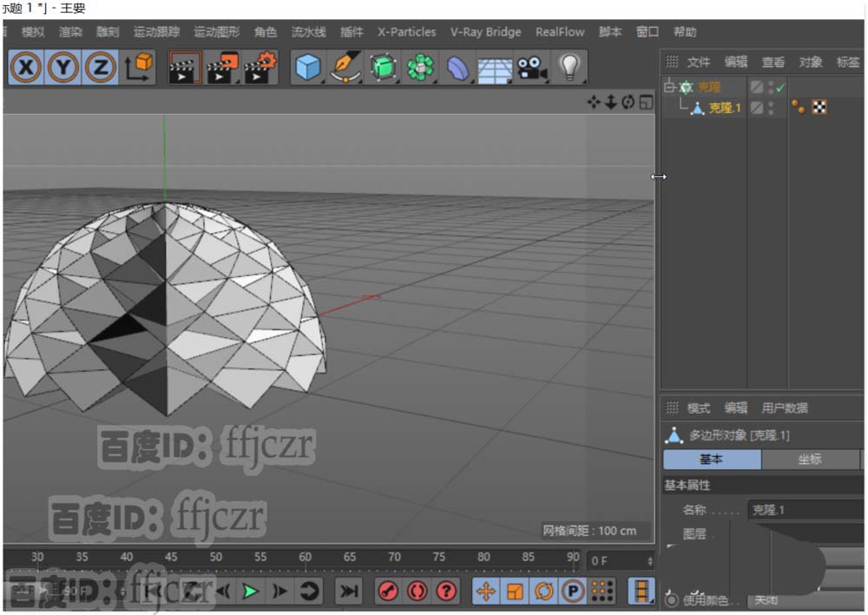Click the viewport rotate camera icon
The width and height of the screenshot is (868, 615).
click(x=628, y=102)
